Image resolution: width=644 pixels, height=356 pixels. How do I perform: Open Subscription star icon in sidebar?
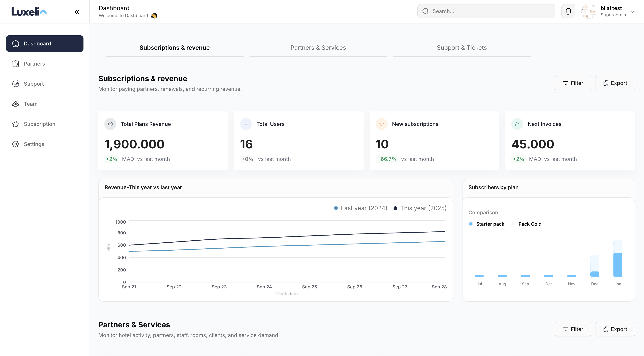click(16, 124)
